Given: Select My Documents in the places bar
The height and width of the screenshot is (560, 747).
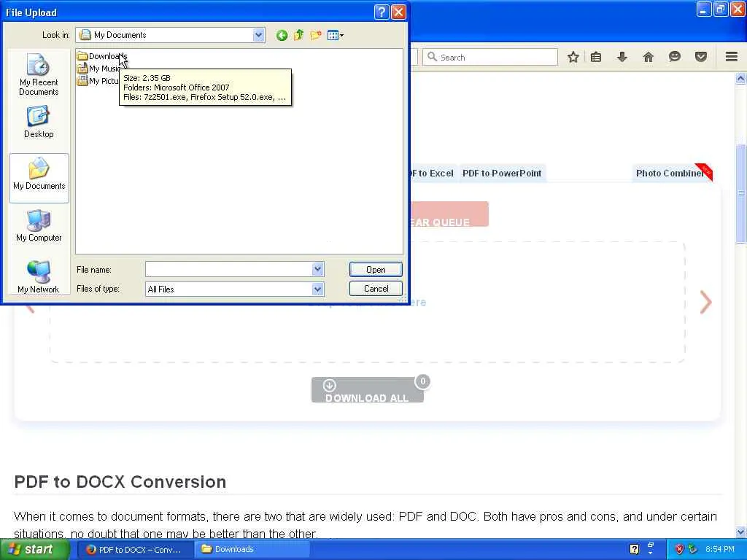Looking at the screenshot, I should coord(39,178).
